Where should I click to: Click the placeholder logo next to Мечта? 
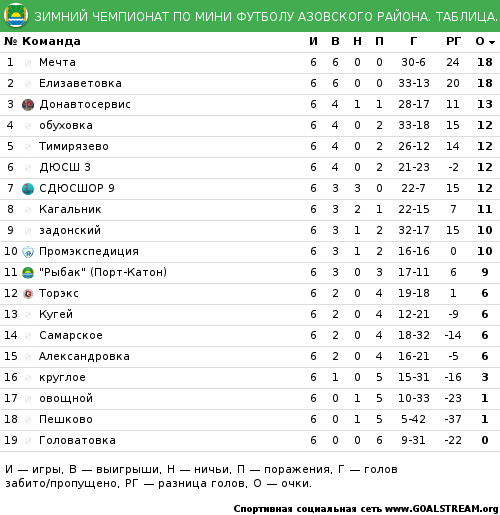click(x=28, y=63)
